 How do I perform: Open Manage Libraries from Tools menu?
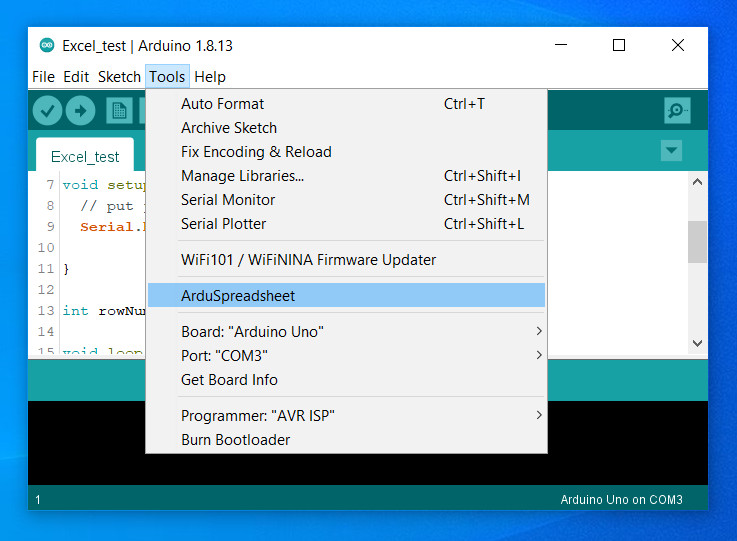point(242,175)
